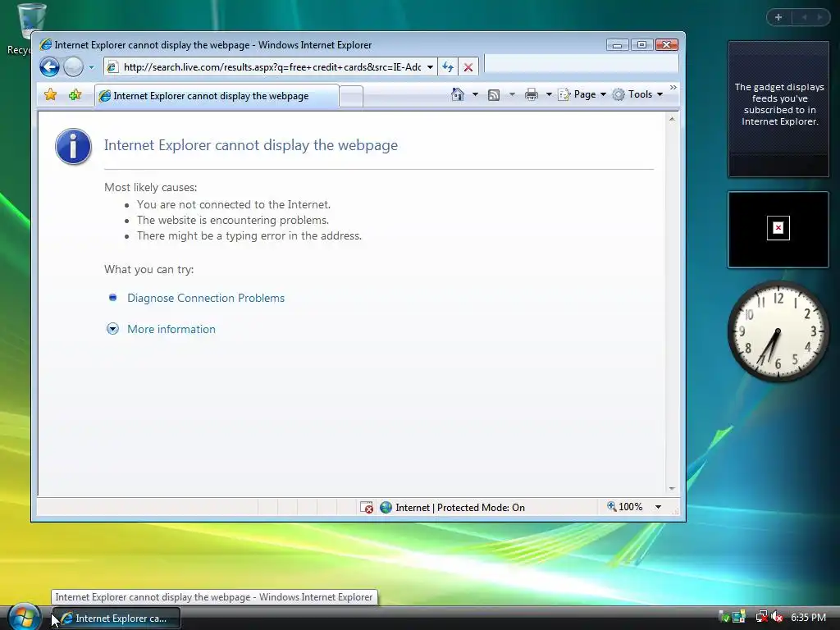Expand the address bar history dropdown
Image resolution: width=840 pixels, height=630 pixels.
pyautogui.click(x=430, y=67)
